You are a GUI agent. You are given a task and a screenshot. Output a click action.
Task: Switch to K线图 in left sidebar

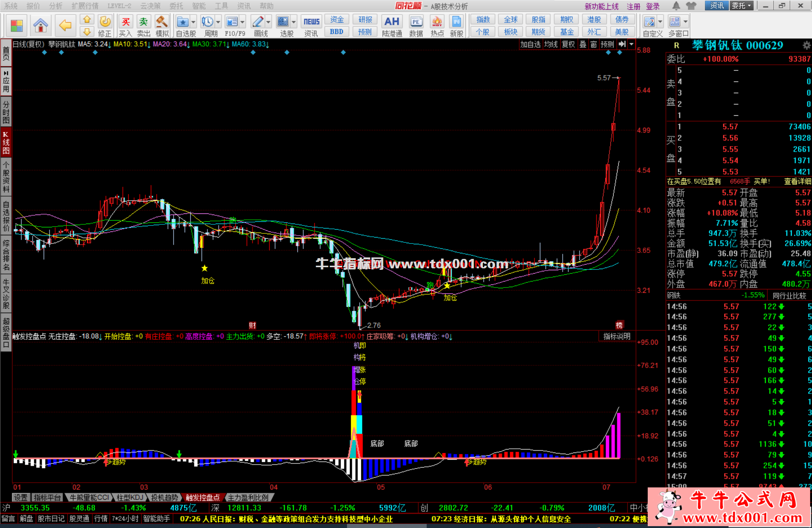tap(6, 142)
